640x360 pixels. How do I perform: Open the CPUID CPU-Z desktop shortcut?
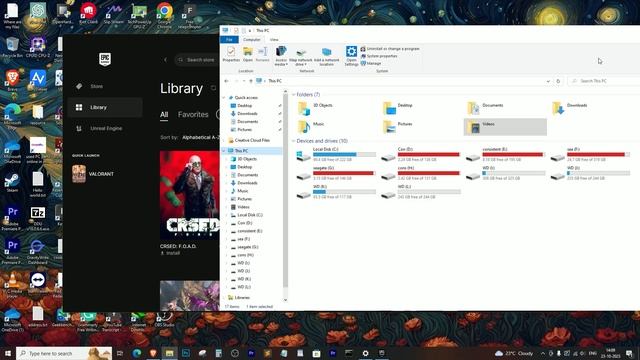pyautogui.click(x=38, y=47)
